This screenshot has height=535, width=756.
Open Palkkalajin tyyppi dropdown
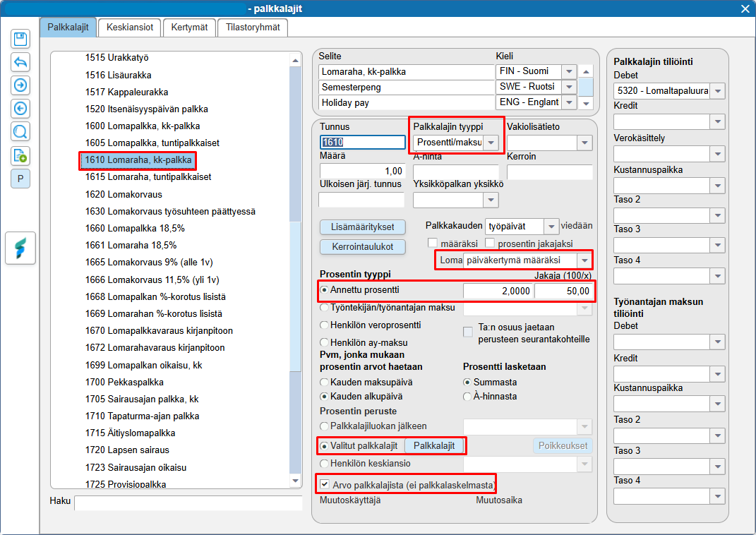click(491, 143)
